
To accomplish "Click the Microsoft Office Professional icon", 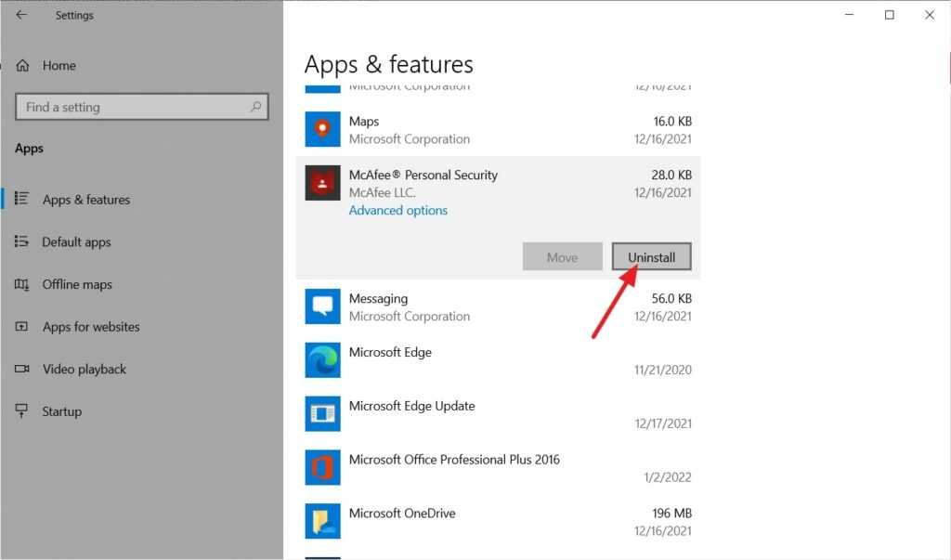I will click(x=322, y=467).
